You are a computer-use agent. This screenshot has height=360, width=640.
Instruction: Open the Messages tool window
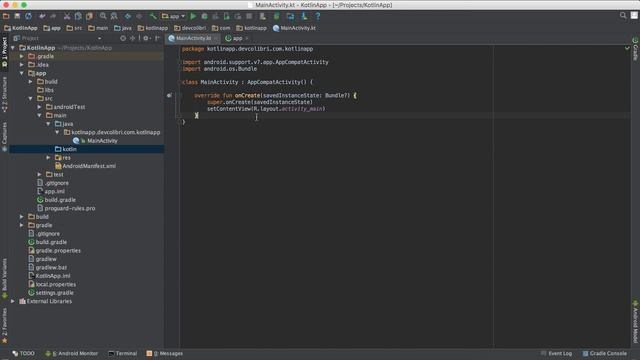click(164, 353)
